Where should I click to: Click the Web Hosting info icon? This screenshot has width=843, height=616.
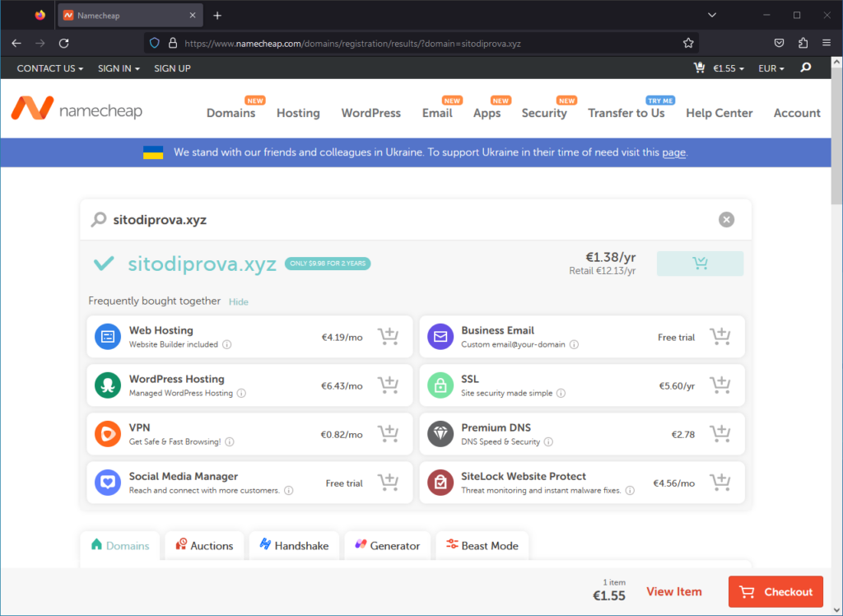tap(227, 344)
